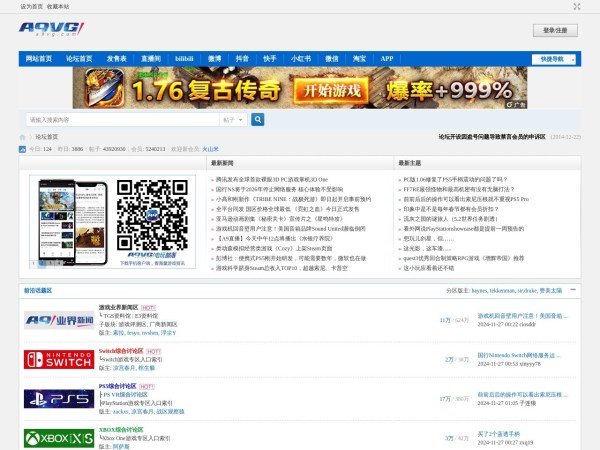
Task: Click the 1.76 复古传奇 banner ad
Action: [x=300, y=87]
